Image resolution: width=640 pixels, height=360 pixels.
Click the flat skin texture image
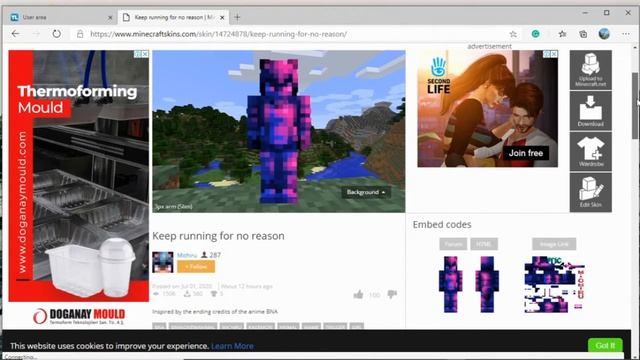point(554,284)
